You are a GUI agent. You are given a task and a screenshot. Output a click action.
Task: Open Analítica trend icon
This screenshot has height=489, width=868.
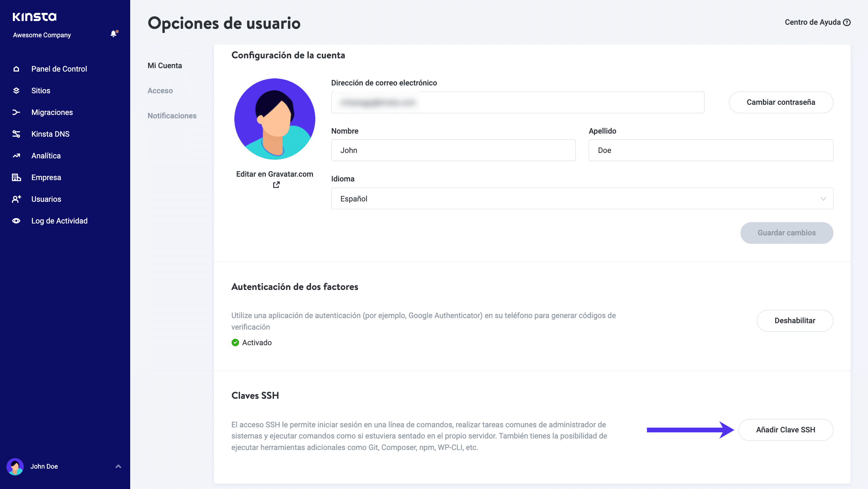tap(16, 156)
